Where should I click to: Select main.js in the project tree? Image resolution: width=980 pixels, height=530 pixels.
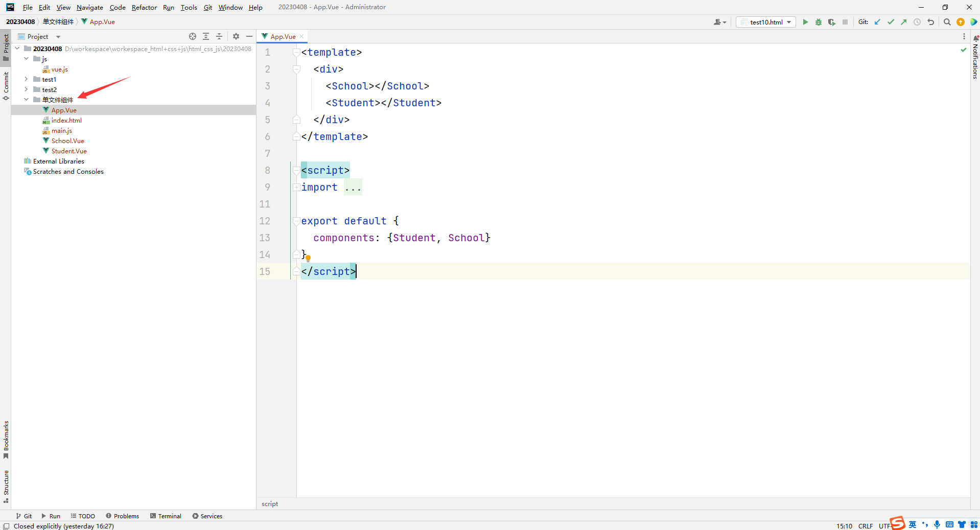(x=61, y=130)
